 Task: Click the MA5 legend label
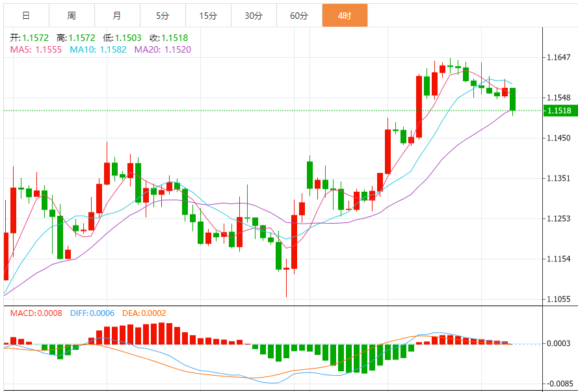[x=36, y=49]
